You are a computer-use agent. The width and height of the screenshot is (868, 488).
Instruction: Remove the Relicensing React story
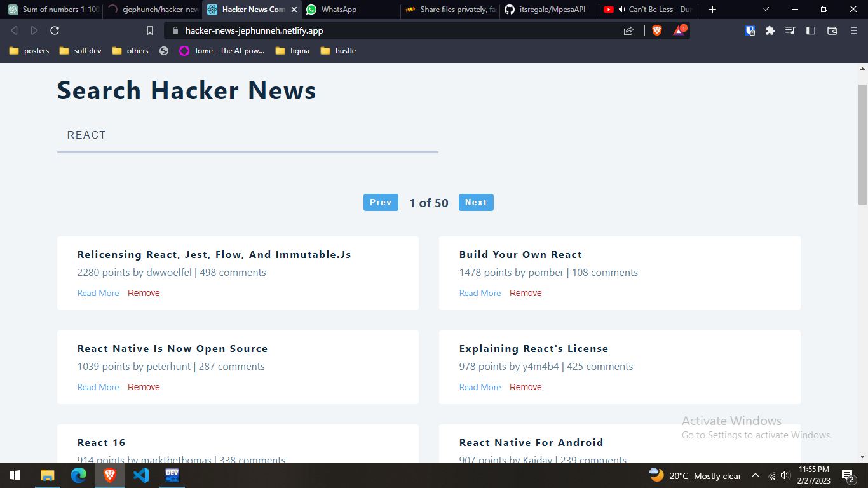click(x=144, y=293)
